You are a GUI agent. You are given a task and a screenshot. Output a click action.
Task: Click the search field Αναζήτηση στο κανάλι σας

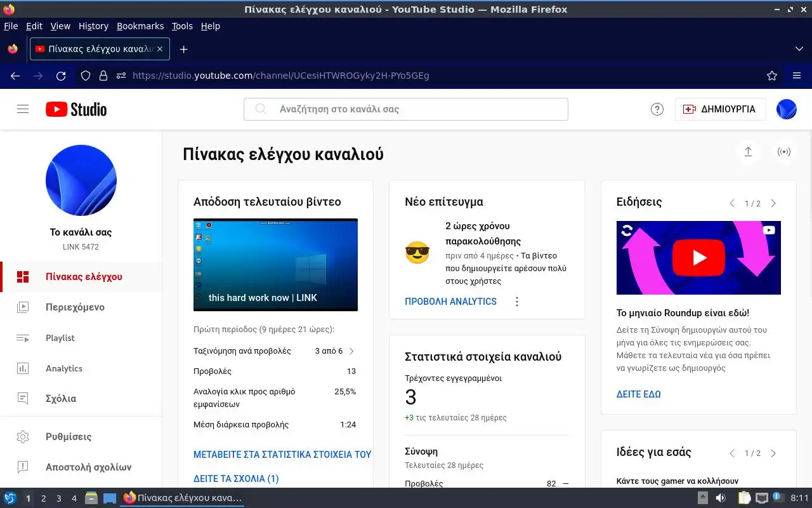click(406, 109)
